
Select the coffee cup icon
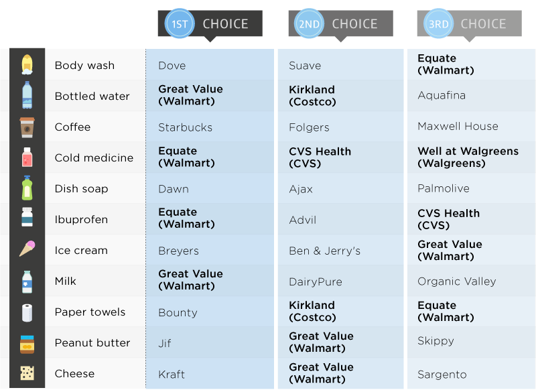[27, 127]
